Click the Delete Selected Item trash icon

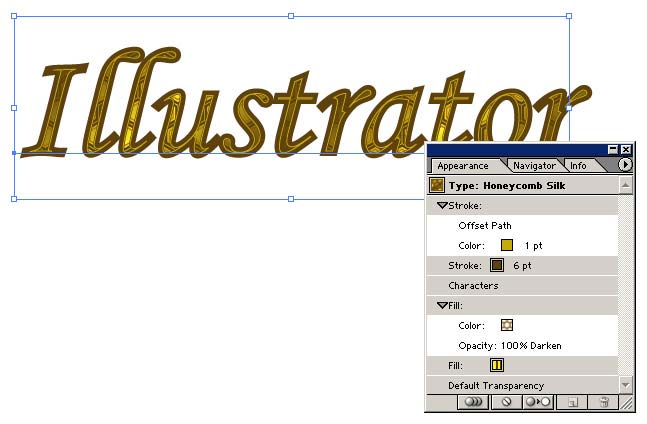pos(604,402)
